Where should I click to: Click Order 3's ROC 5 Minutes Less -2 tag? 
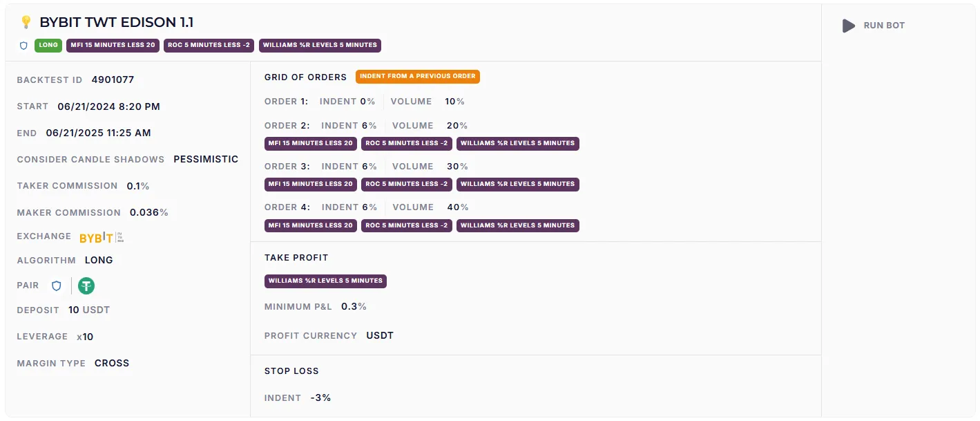tap(407, 185)
